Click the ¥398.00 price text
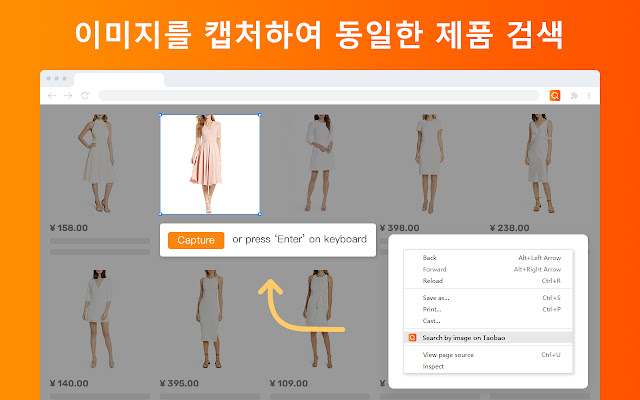The height and width of the screenshot is (400, 640). pyautogui.click(x=400, y=228)
